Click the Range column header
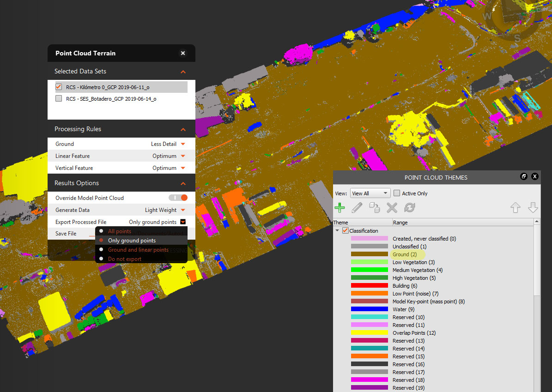Viewport: 552px width, 392px height. tap(400, 223)
